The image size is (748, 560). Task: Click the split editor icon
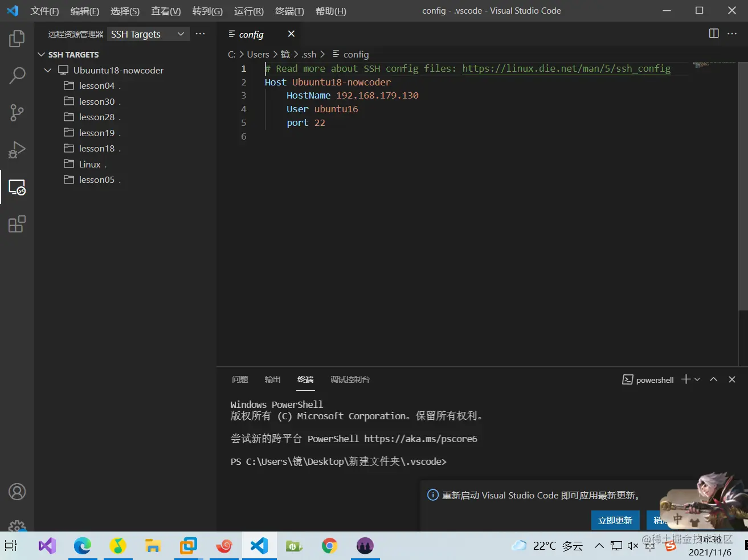(714, 34)
